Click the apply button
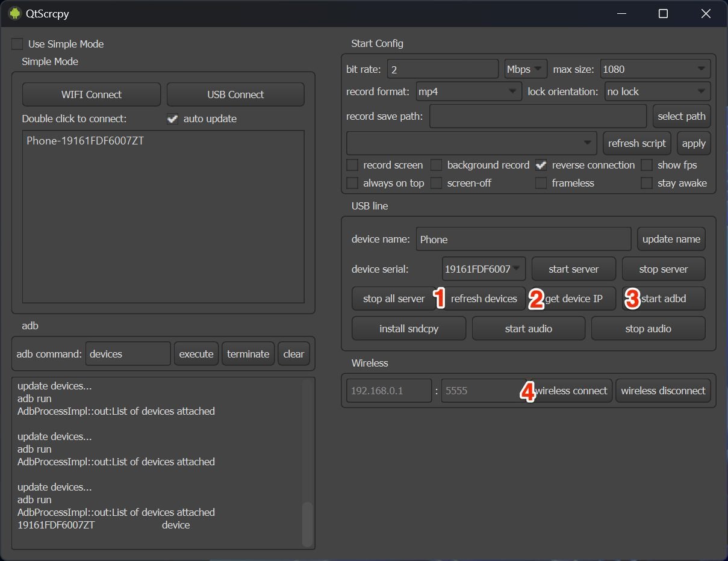 694,143
